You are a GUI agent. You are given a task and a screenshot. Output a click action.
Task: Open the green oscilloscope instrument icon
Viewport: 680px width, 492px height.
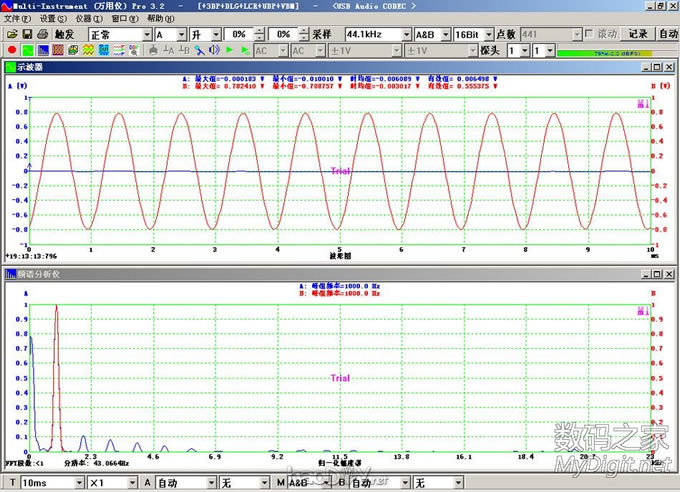click(29, 50)
